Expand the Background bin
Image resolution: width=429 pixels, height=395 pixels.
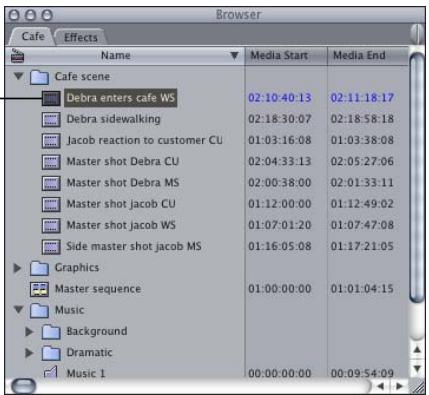(x=29, y=332)
